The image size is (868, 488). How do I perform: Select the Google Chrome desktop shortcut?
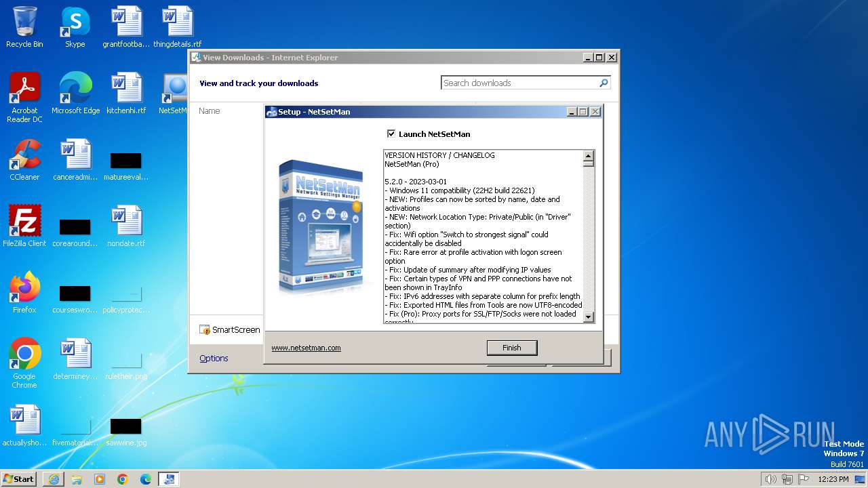click(24, 363)
